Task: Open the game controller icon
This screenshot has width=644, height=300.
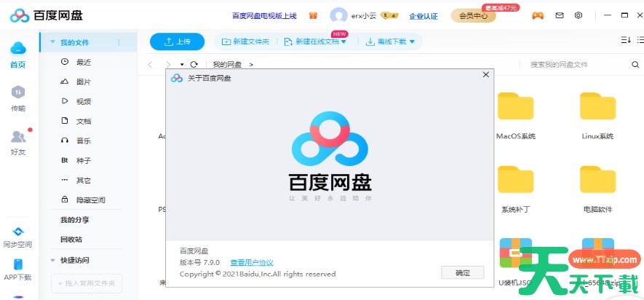Action: pyautogui.click(x=538, y=15)
